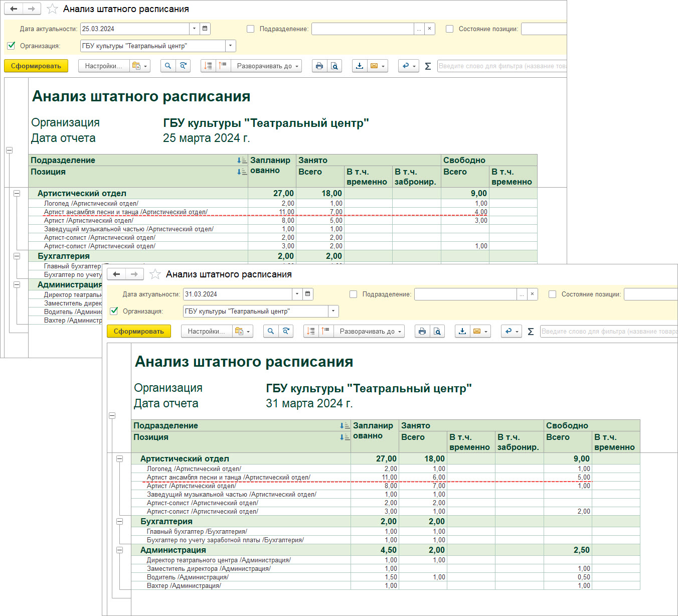Open Подразделение selection (…) in 31.03.2024 window
The width and height of the screenshot is (678, 616).
[522, 294]
